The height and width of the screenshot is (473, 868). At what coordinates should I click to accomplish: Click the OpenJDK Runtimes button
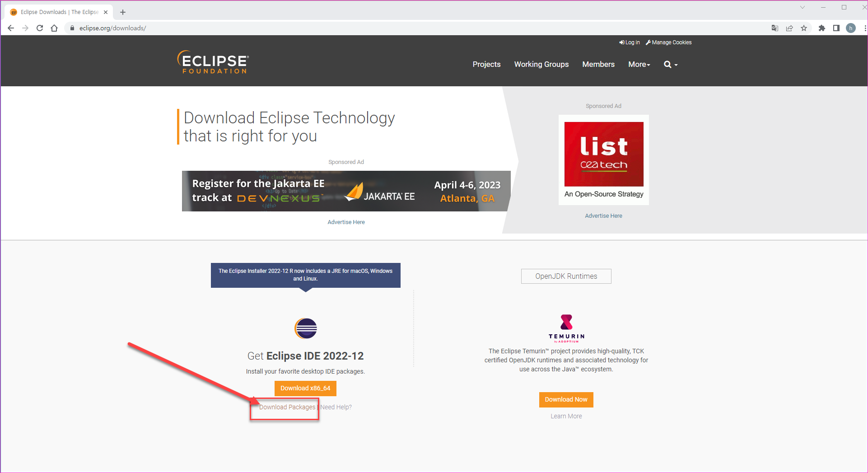(566, 276)
